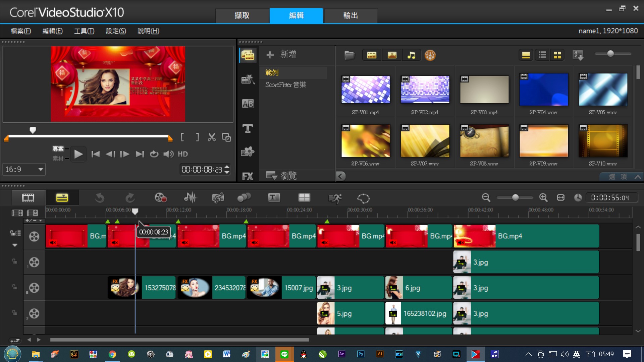Open the Share output tab
Screen dimensions: 644x362
tap(351, 15)
